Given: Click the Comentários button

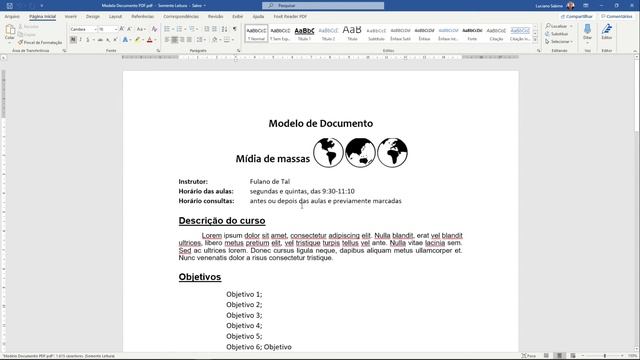Looking at the screenshot, I should click(616, 16).
